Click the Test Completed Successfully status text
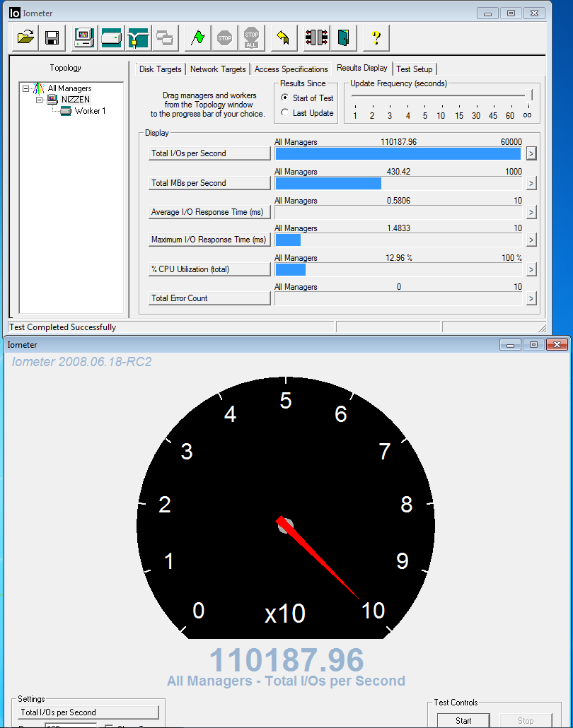Screen dimensions: 573x728 click(x=63, y=327)
